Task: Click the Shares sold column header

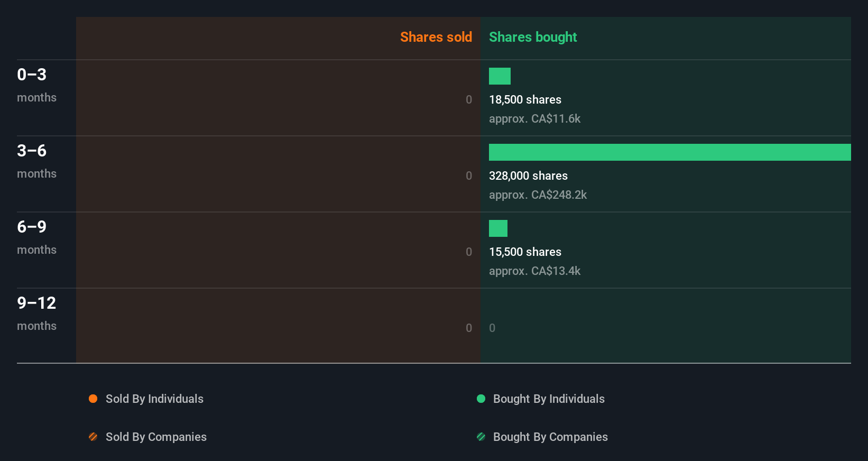Action: [x=436, y=37]
